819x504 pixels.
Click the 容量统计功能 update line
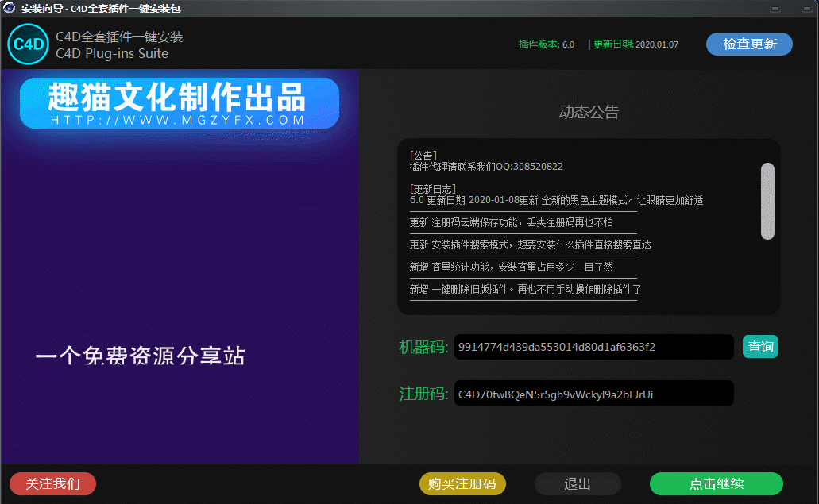[512, 267]
